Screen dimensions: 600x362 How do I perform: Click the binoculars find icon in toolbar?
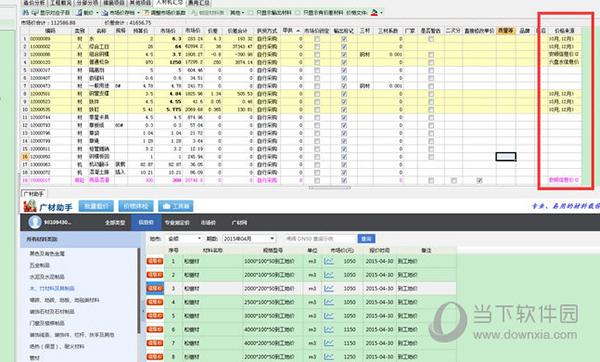26,13
